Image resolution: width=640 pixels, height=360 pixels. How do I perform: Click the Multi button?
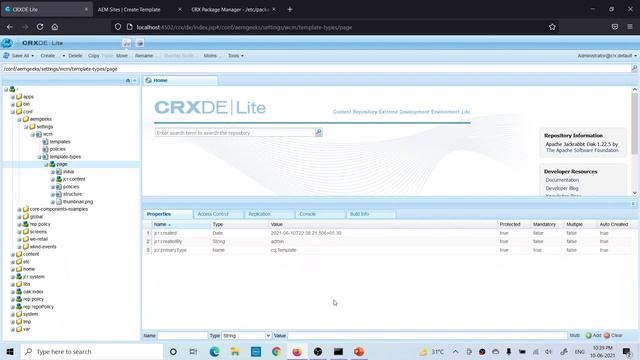coord(575,336)
